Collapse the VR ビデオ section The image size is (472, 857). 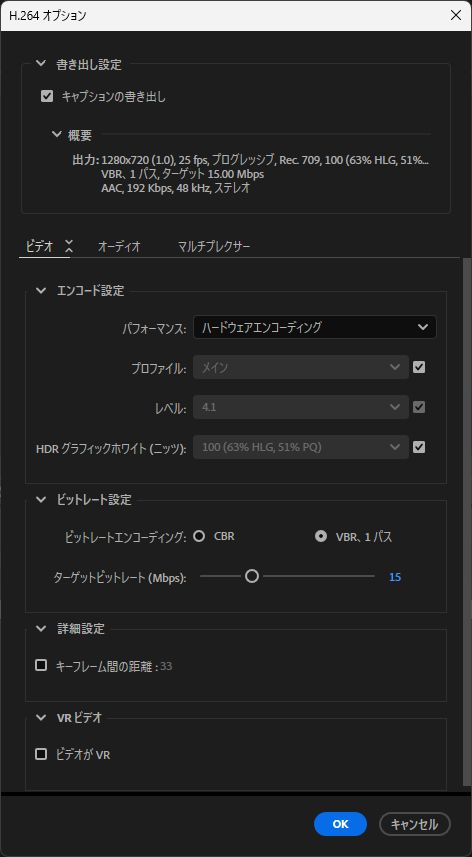[41, 718]
